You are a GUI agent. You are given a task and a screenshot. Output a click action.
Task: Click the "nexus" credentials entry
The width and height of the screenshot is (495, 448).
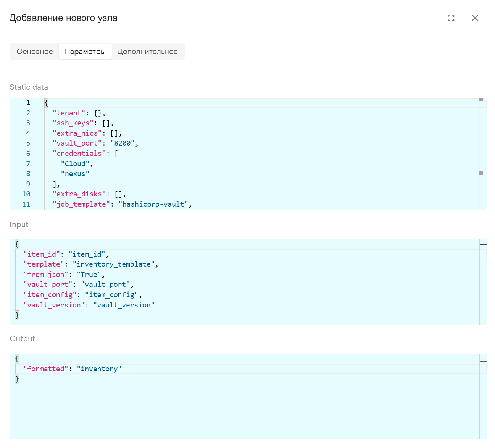click(75, 174)
